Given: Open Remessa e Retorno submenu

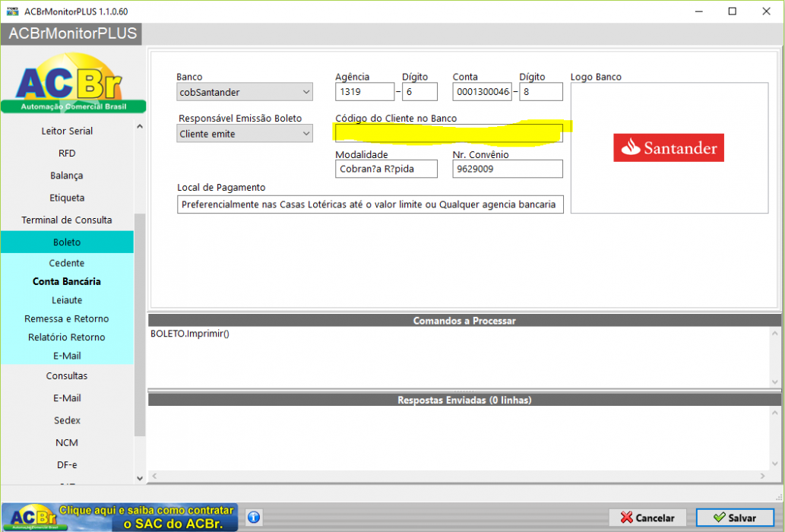Looking at the screenshot, I should tap(67, 318).
